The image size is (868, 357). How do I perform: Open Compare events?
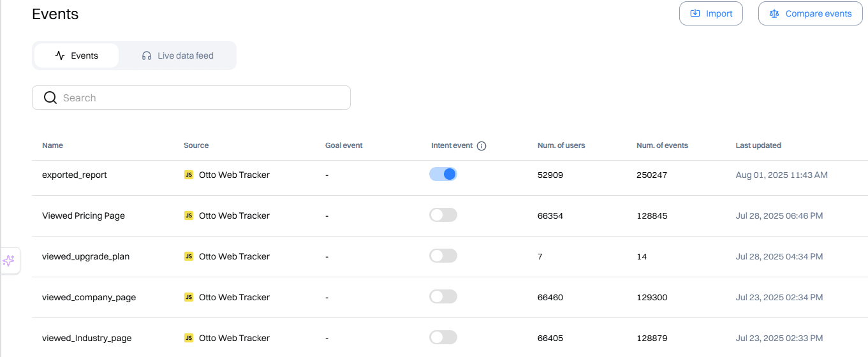810,13
